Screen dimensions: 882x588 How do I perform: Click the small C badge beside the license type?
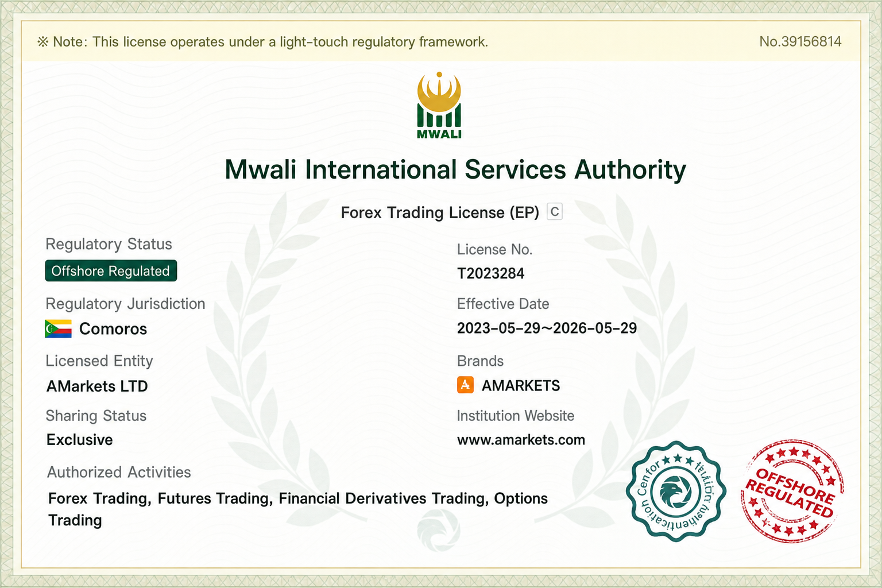click(x=555, y=212)
